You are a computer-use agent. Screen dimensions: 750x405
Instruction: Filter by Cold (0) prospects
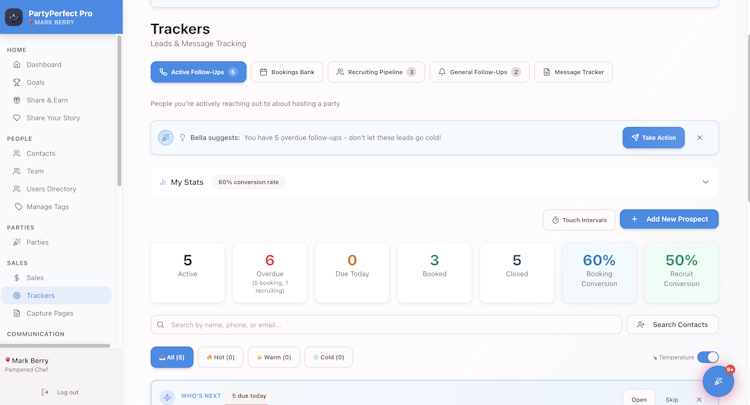point(328,357)
